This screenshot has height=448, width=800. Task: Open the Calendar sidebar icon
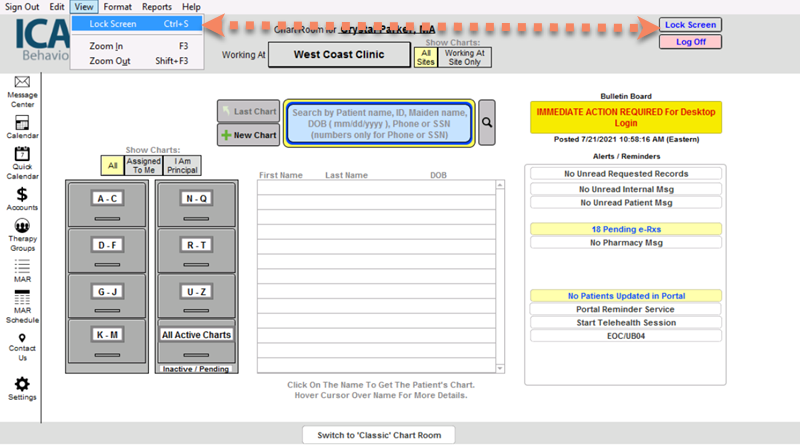(x=22, y=123)
